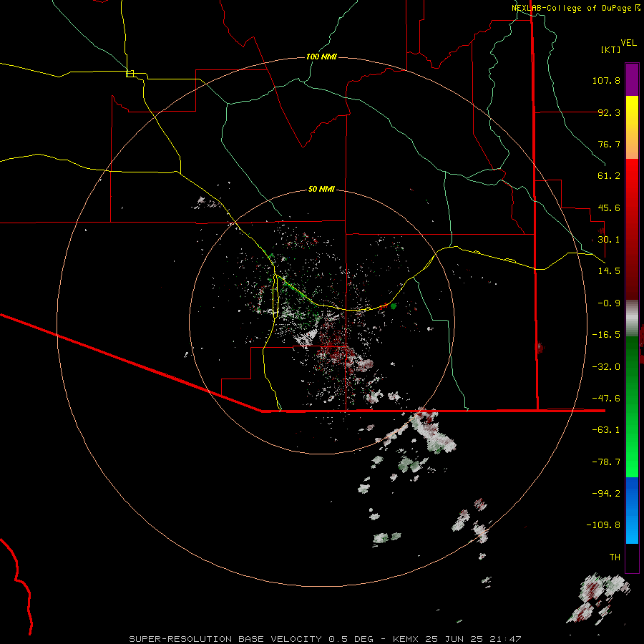The image size is (644, 644).
Task: Select the -32.0 scale value
Action: (x=606, y=367)
